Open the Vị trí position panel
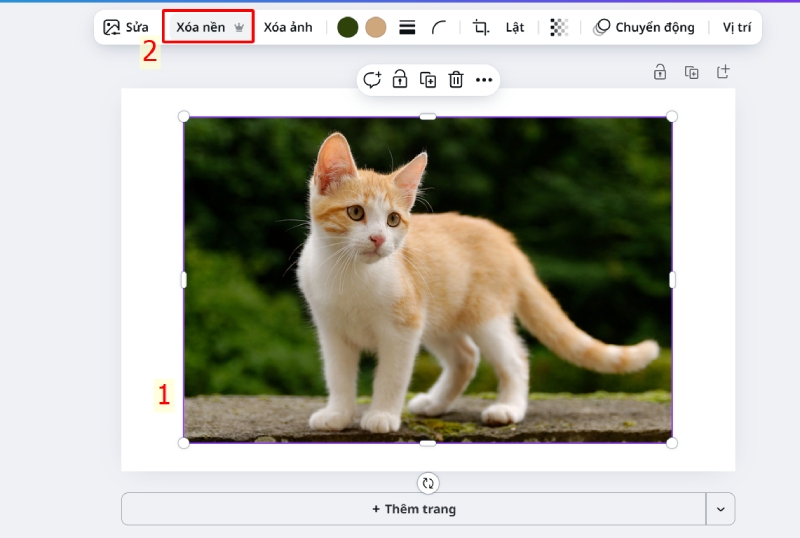The width and height of the screenshot is (800, 538). (737, 27)
